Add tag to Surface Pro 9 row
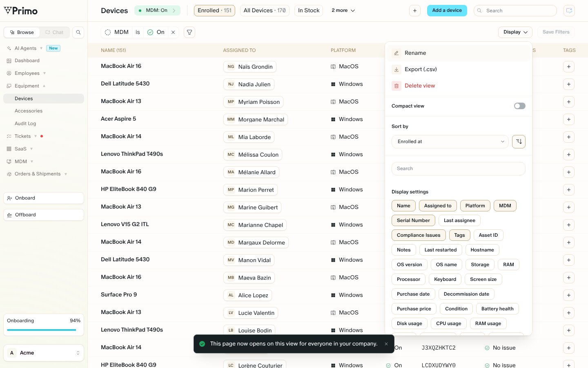 569,295
